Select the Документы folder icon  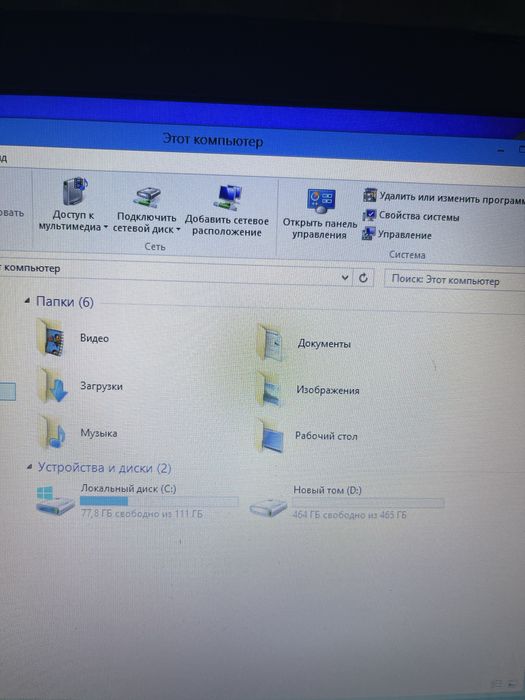271,343
